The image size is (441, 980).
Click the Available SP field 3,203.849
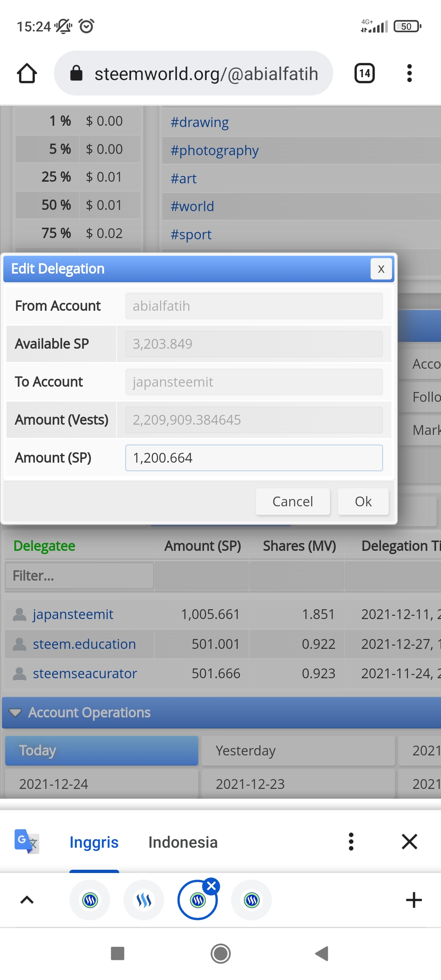coord(254,344)
